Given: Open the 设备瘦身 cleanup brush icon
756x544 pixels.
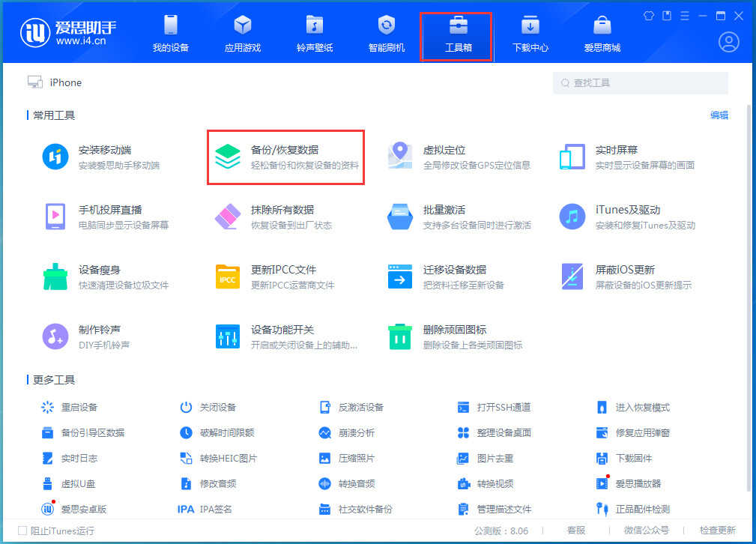Looking at the screenshot, I should [55, 276].
